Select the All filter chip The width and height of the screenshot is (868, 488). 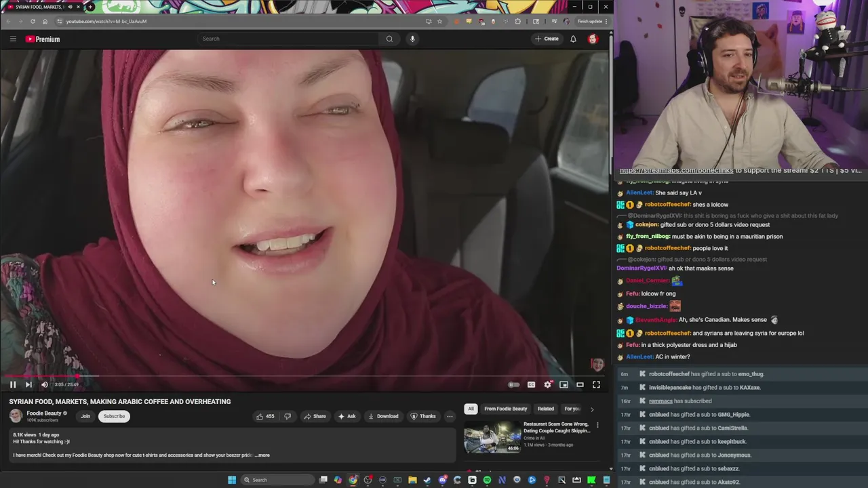point(471,409)
